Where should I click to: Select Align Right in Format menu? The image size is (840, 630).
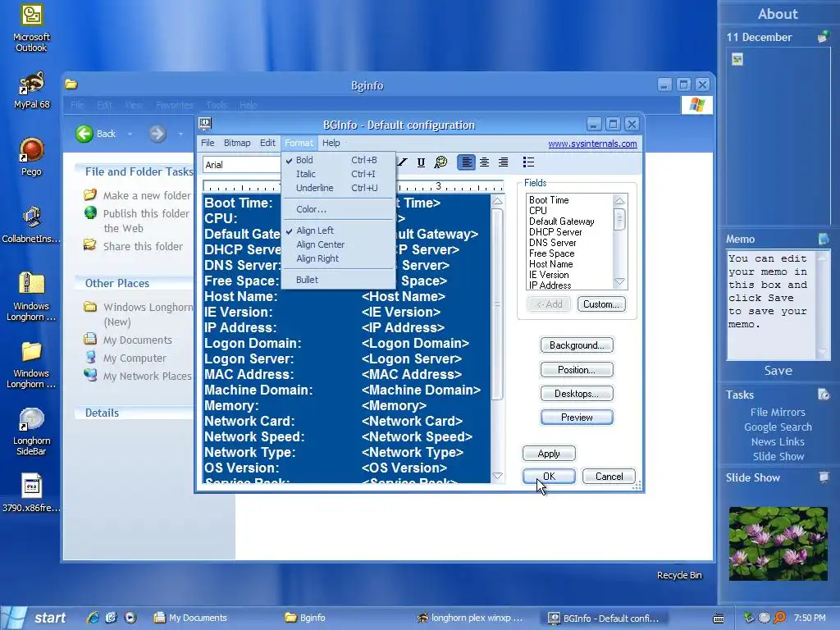point(339,258)
